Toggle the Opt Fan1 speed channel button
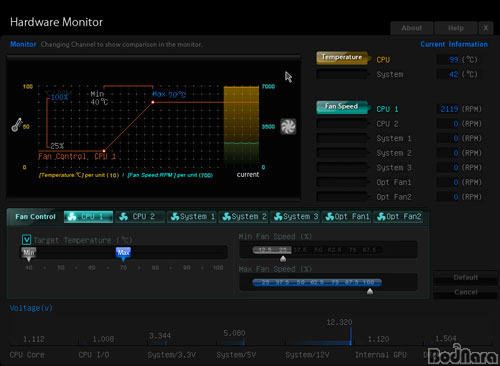Screen dimensions: 500x366 pyautogui.click(x=342, y=182)
